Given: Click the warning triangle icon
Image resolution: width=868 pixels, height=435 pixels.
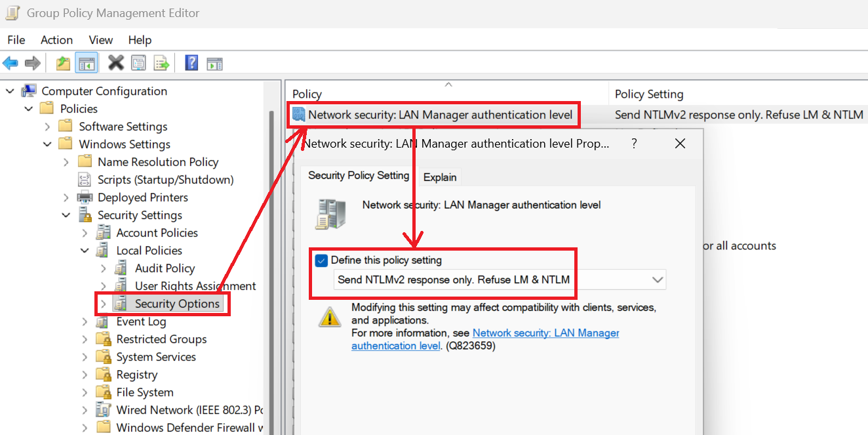Looking at the screenshot, I should (x=330, y=317).
